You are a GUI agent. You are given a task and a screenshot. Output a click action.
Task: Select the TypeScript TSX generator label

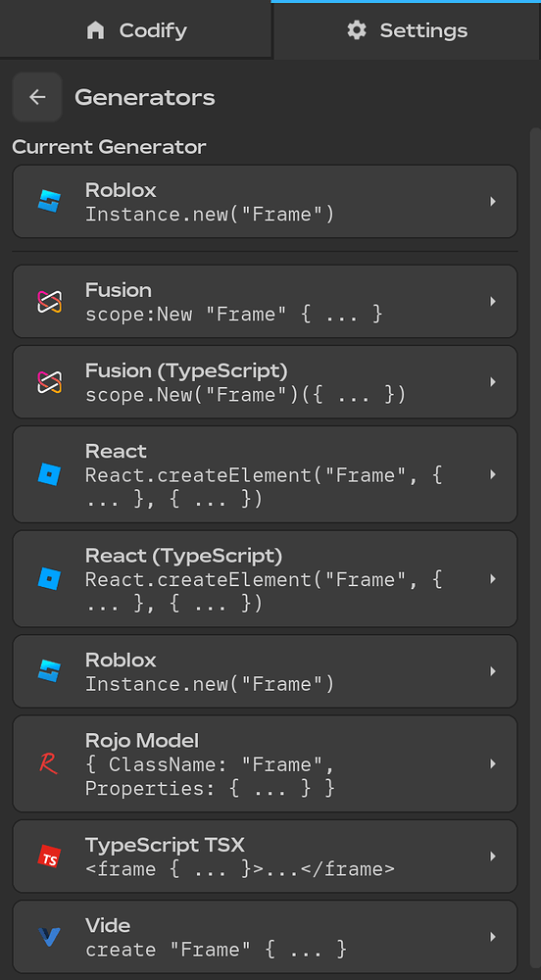click(x=165, y=845)
